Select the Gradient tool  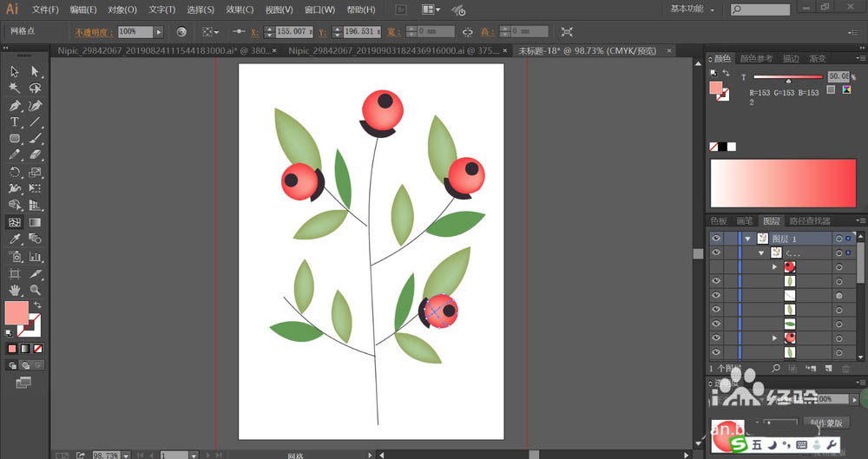coord(36,223)
